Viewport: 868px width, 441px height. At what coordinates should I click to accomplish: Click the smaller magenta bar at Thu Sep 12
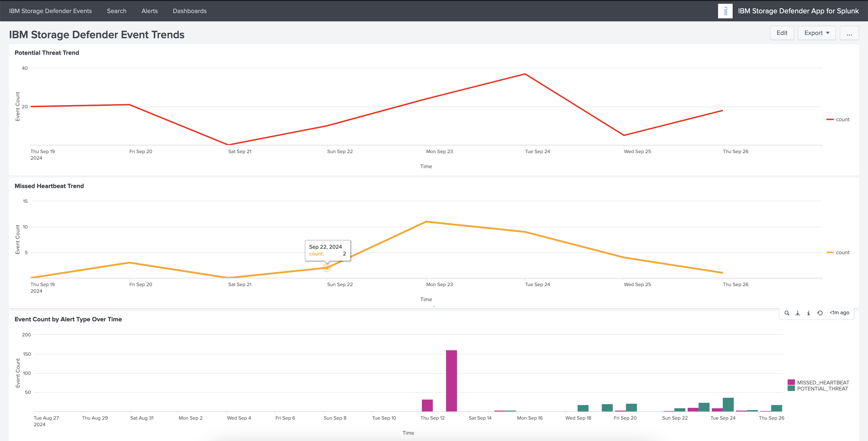427,406
